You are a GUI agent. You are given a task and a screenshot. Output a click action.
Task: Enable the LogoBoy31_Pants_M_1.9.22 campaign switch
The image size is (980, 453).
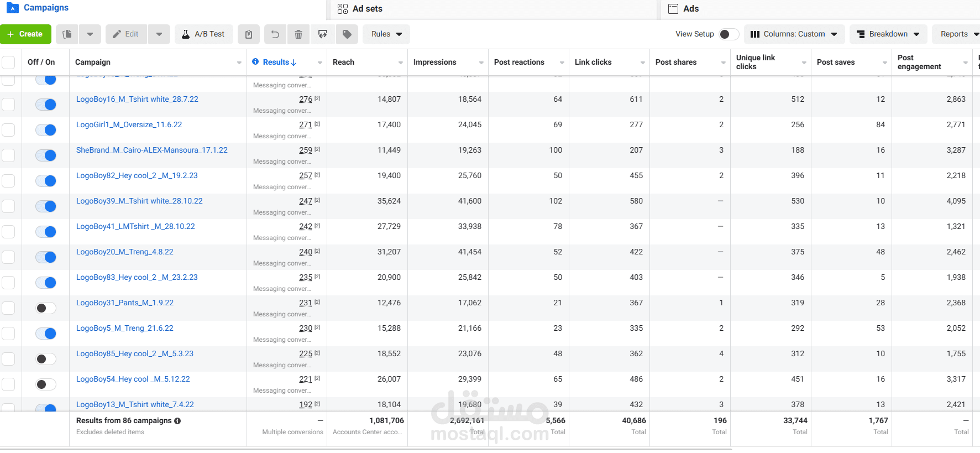pyautogui.click(x=46, y=308)
